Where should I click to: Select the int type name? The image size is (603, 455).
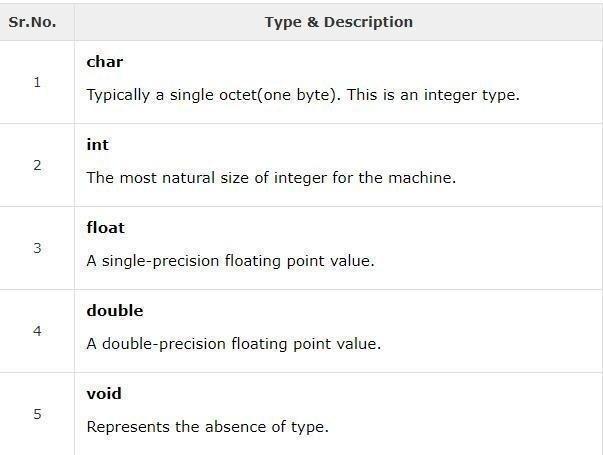click(x=98, y=145)
